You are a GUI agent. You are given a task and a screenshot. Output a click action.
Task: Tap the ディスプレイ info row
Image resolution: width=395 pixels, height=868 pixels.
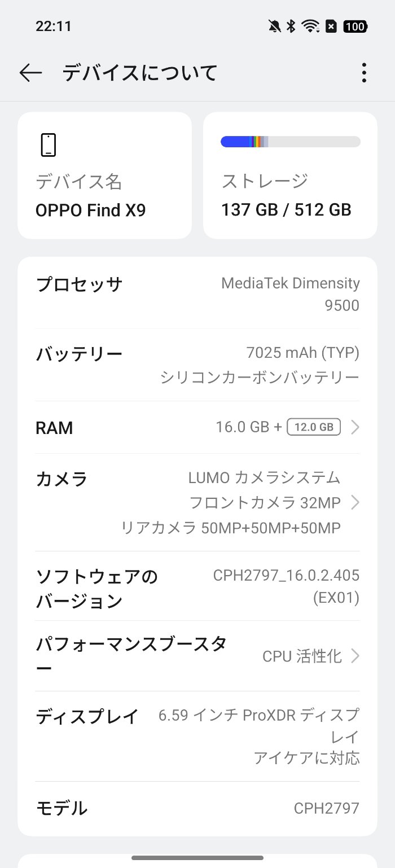coord(197,736)
